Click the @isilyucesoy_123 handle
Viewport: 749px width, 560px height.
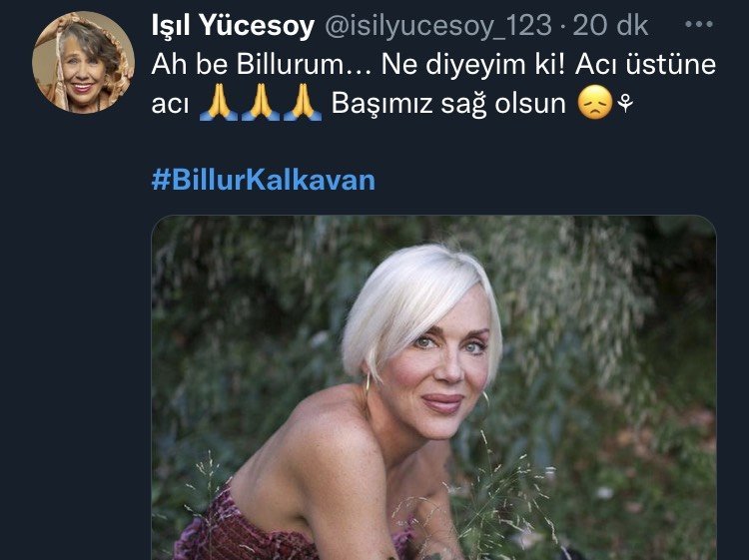tap(438, 25)
